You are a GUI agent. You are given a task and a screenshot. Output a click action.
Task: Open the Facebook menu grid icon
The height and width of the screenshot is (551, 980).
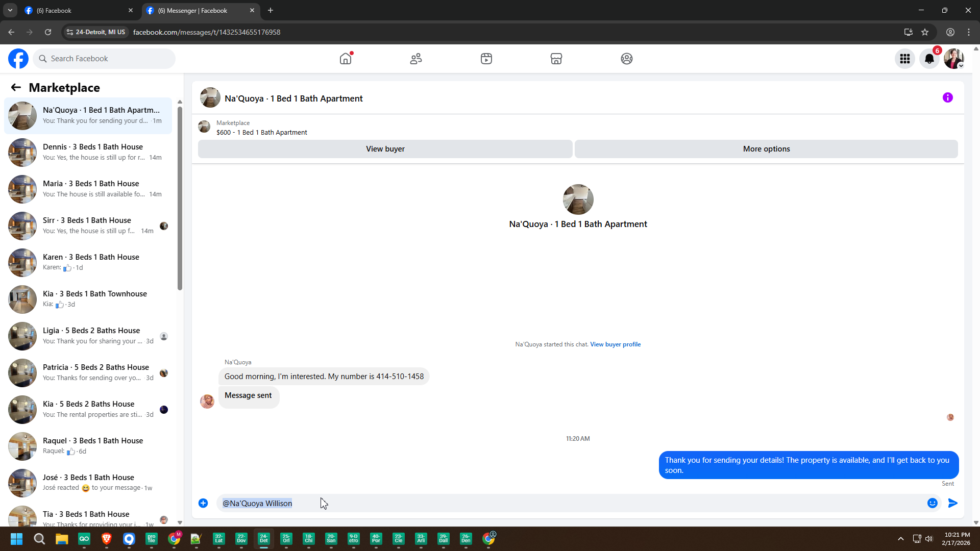coord(904,59)
